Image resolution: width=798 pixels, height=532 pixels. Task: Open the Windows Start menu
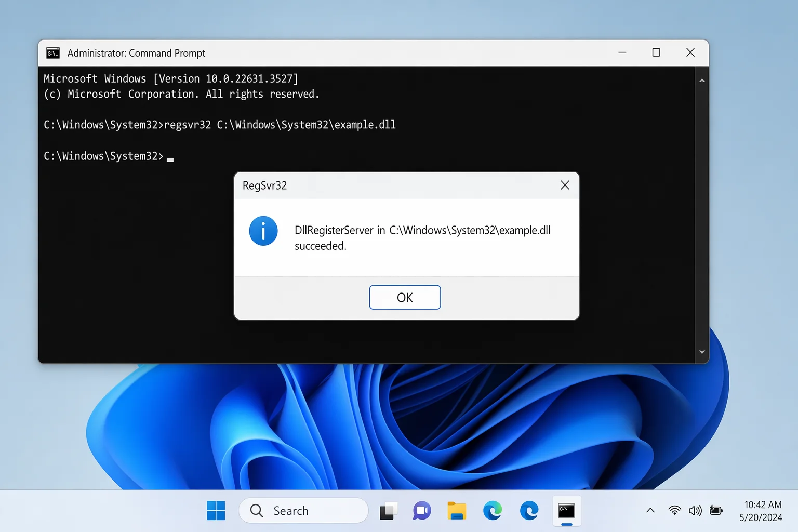tap(216, 511)
